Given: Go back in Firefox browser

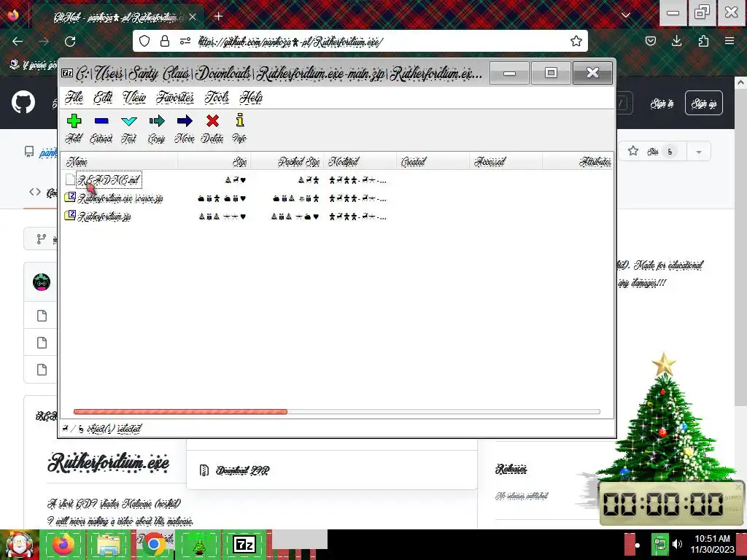Looking at the screenshot, I should 18,42.
